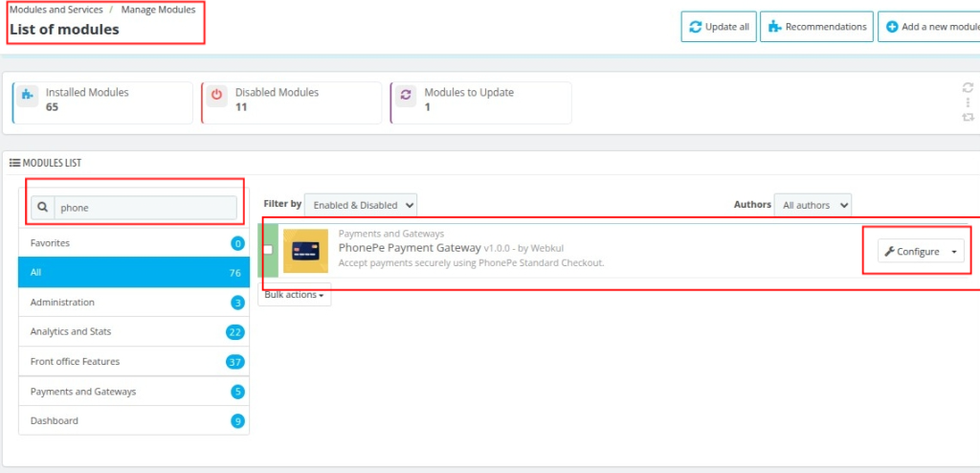Viewport: 980px width, 473px height.
Task: Click the Disabled Modules power icon
Action: [x=216, y=97]
